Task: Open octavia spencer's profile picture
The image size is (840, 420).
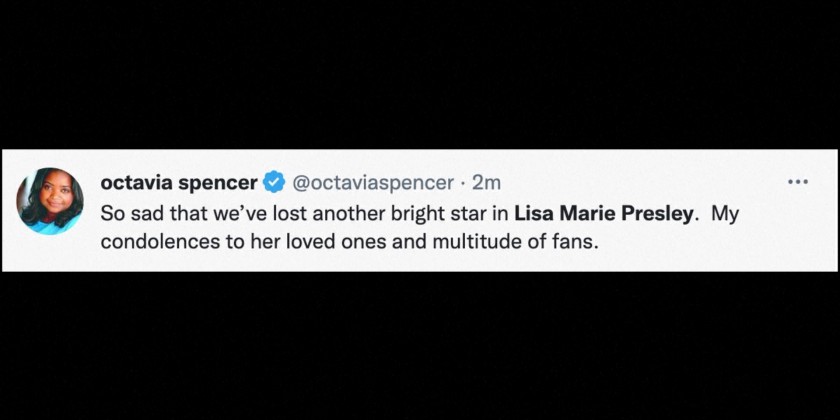Action: 49,201
